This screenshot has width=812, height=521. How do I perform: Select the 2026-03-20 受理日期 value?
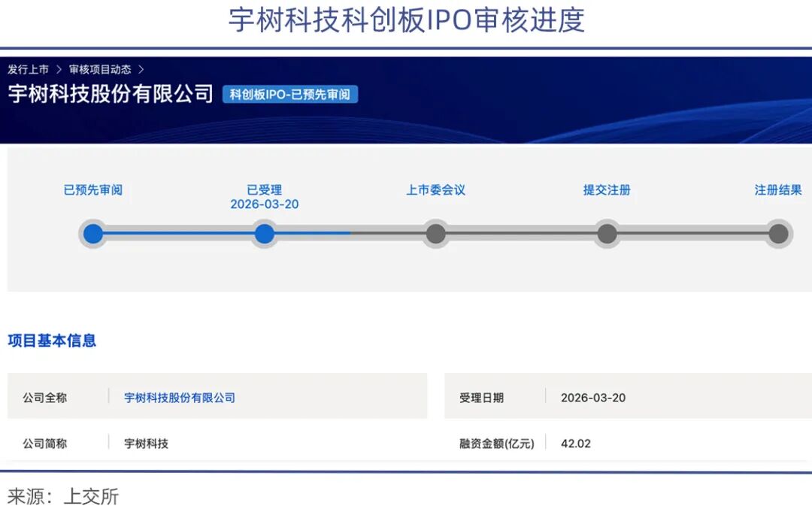pos(593,398)
